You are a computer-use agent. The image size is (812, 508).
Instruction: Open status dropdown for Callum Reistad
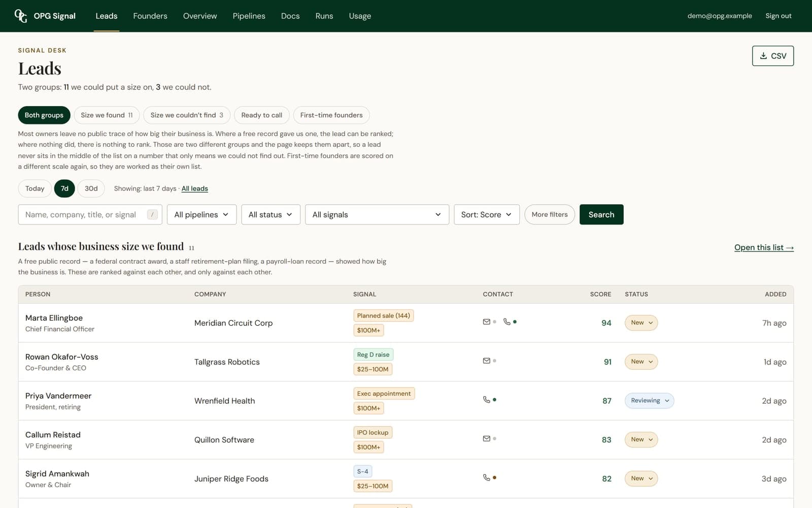pyautogui.click(x=641, y=439)
